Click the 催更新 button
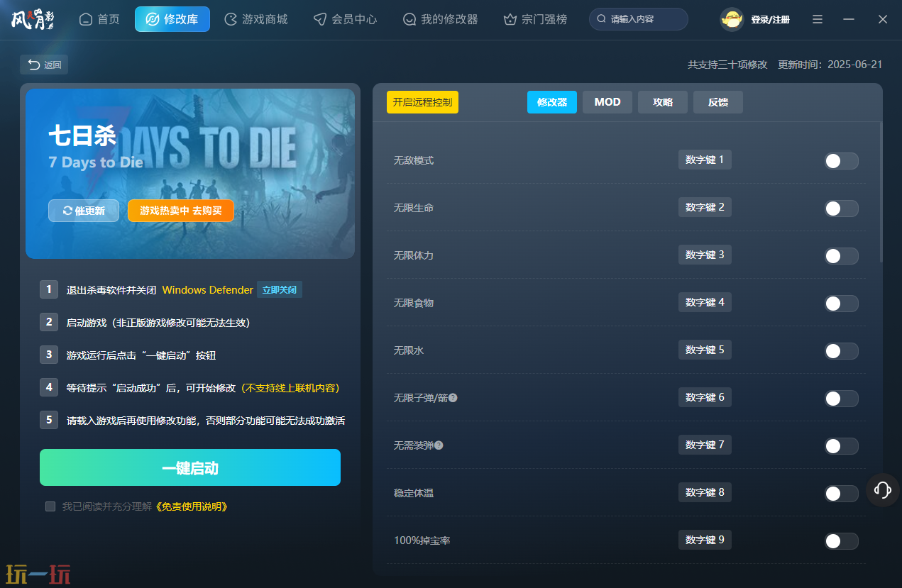This screenshot has height=588, width=902. [84, 211]
